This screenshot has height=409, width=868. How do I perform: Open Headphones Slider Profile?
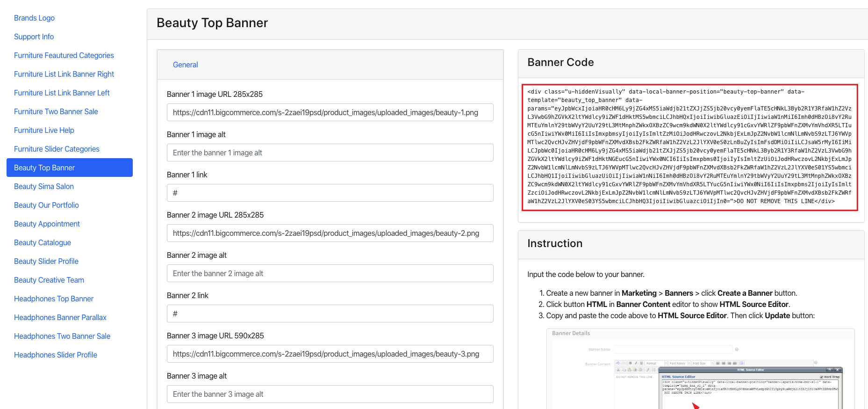tap(56, 355)
